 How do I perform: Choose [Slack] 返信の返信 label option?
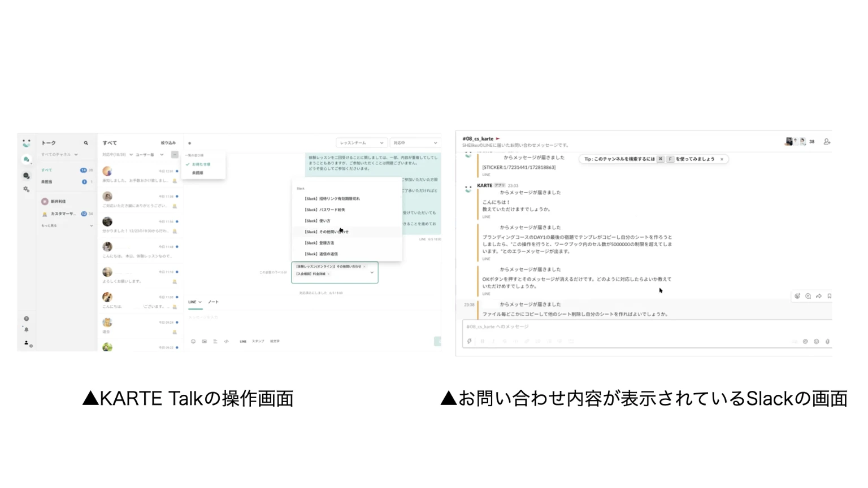(x=346, y=254)
